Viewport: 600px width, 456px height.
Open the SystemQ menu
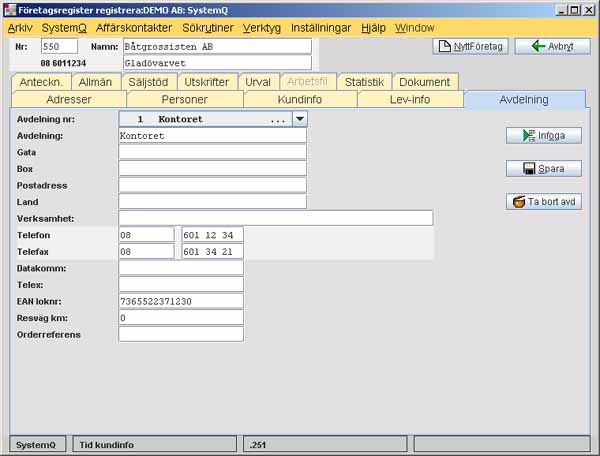pos(64,28)
